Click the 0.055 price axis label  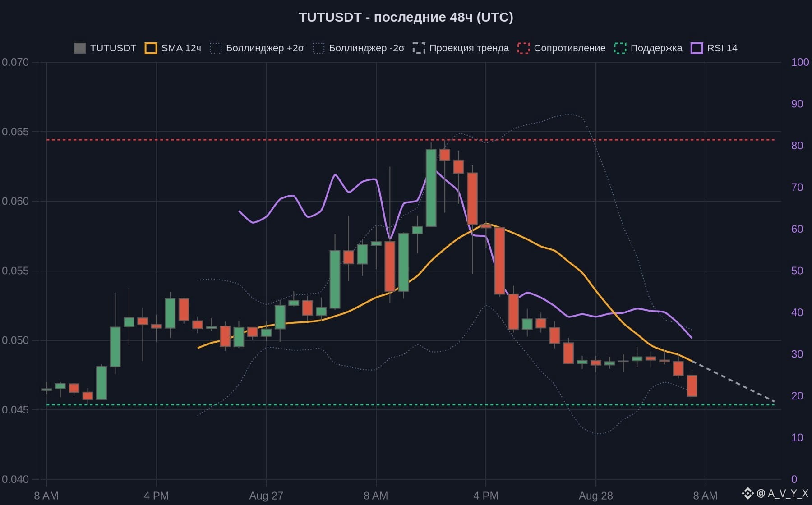(x=15, y=271)
